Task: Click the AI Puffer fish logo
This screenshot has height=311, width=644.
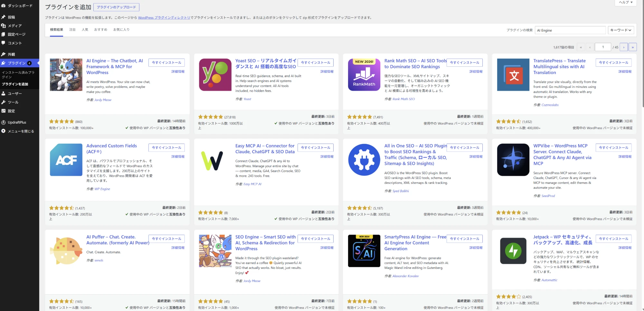Action: click(66, 251)
